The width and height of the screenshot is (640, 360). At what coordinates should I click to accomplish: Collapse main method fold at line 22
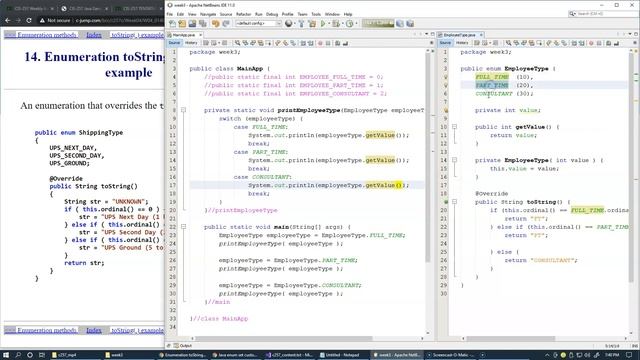point(183,227)
